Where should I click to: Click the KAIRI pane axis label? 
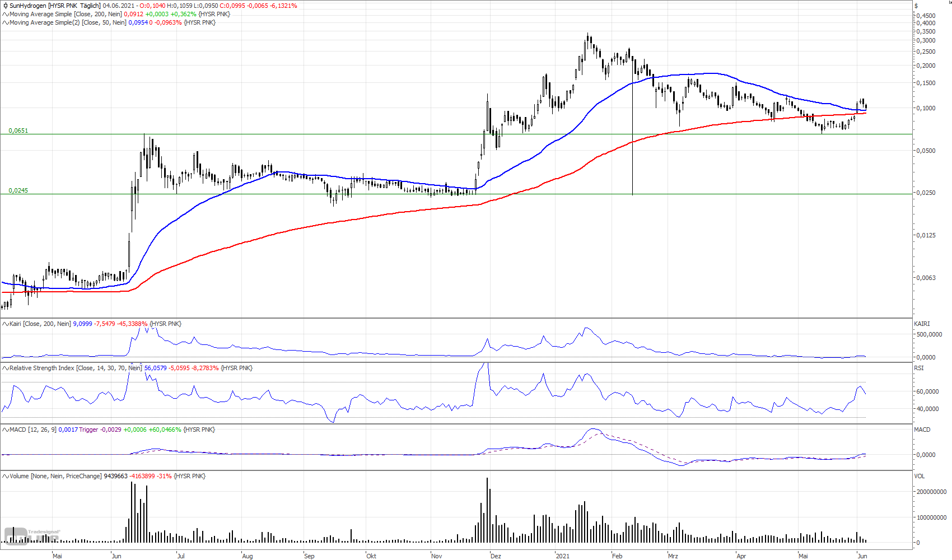(x=922, y=324)
